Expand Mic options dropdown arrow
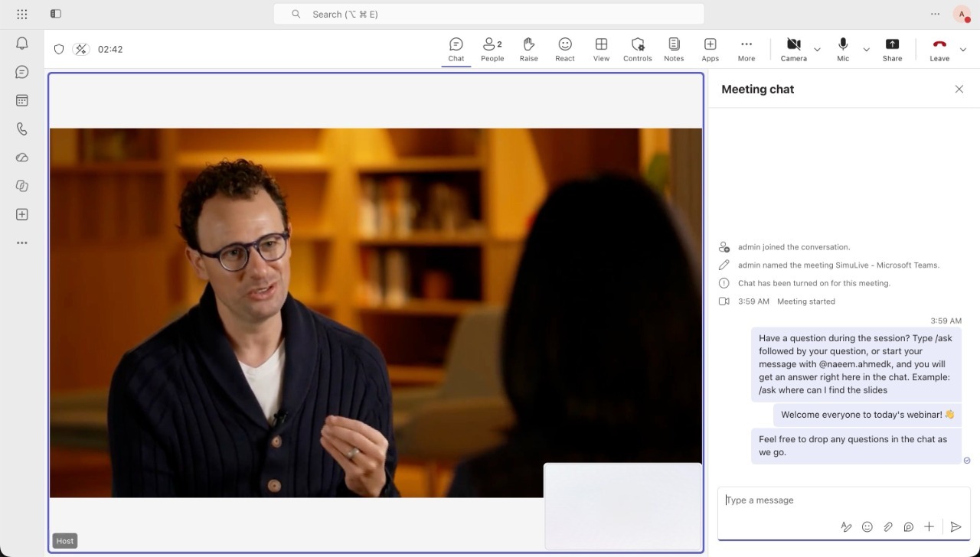Viewport: 980px width, 557px height. coord(866,49)
